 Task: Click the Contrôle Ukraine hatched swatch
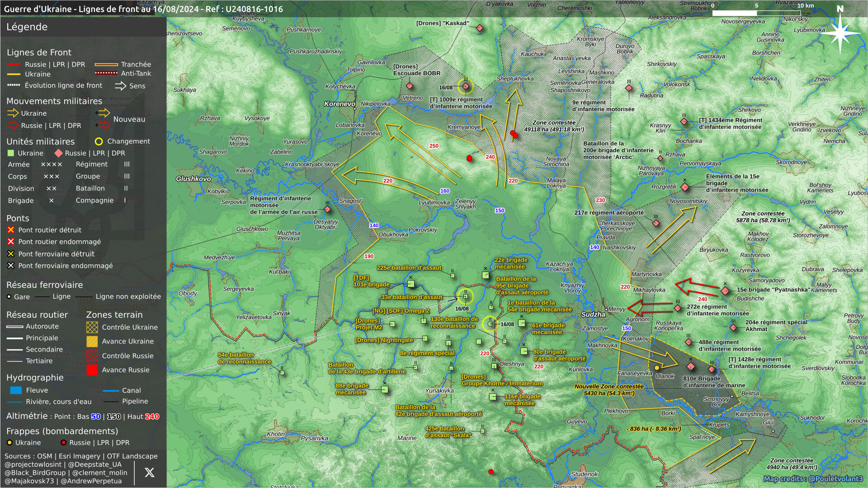click(92, 327)
